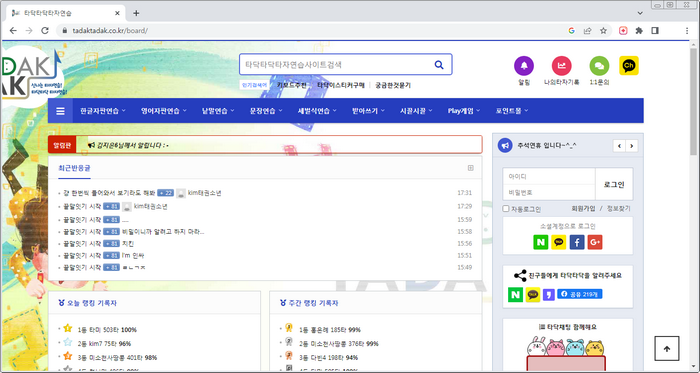Focus the 아이디 input field
The width and height of the screenshot is (700, 373).
549,176
